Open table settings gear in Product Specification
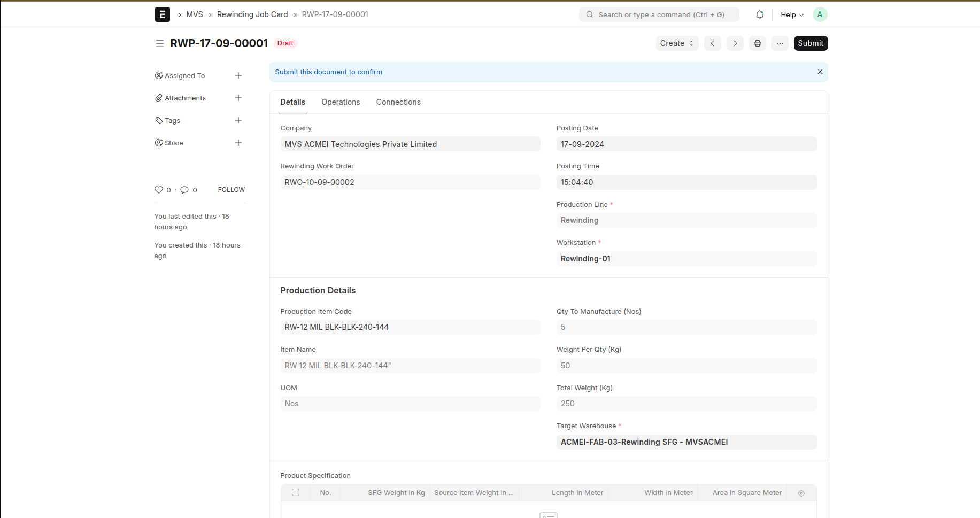The height and width of the screenshot is (518, 980). pyautogui.click(x=801, y=493)
